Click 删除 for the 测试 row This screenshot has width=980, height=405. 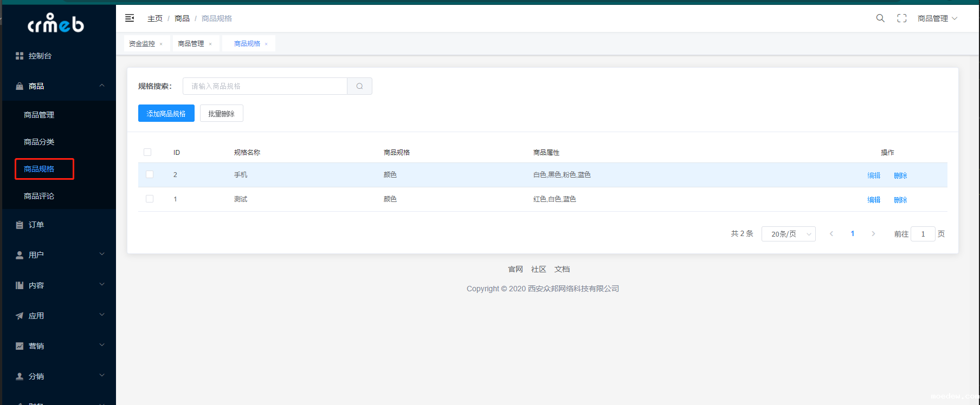coord(900,200)
